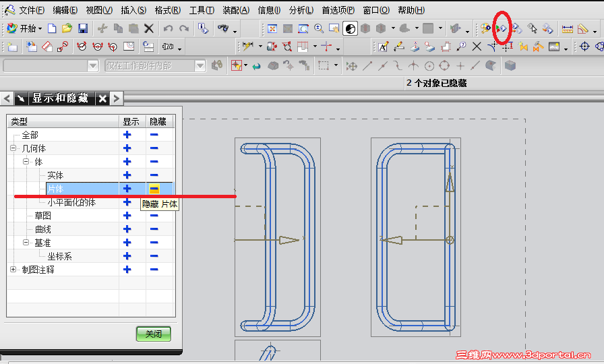The height and width of the screenshot is (364, 604).
Task: Collapse the 几何体 tree node
Action: pos(13,148)
